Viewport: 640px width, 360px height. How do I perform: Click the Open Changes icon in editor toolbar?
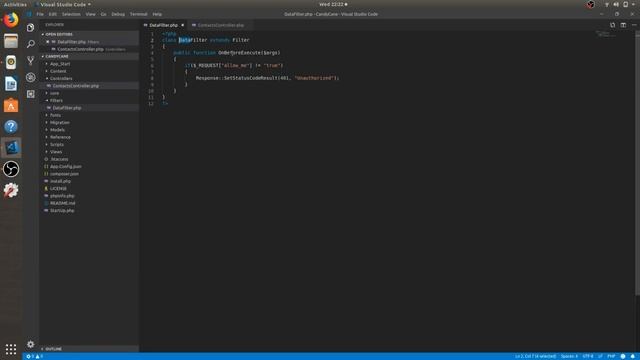(x=612, y=25)
